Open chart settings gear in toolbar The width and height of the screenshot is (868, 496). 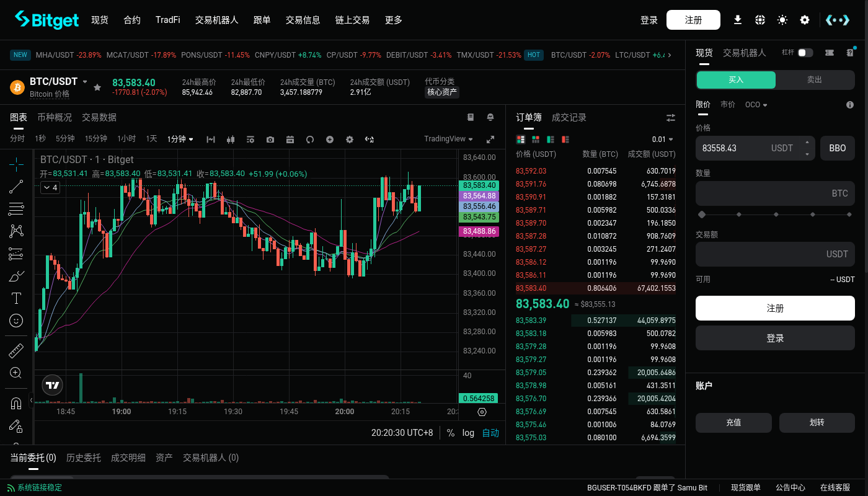pyautogui.click(x=350, y=139)
